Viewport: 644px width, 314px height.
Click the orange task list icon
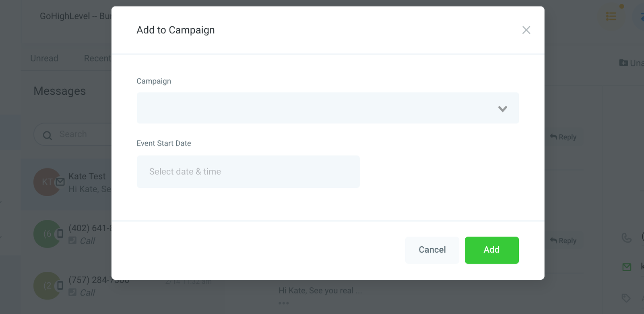[x=611, y=17]
